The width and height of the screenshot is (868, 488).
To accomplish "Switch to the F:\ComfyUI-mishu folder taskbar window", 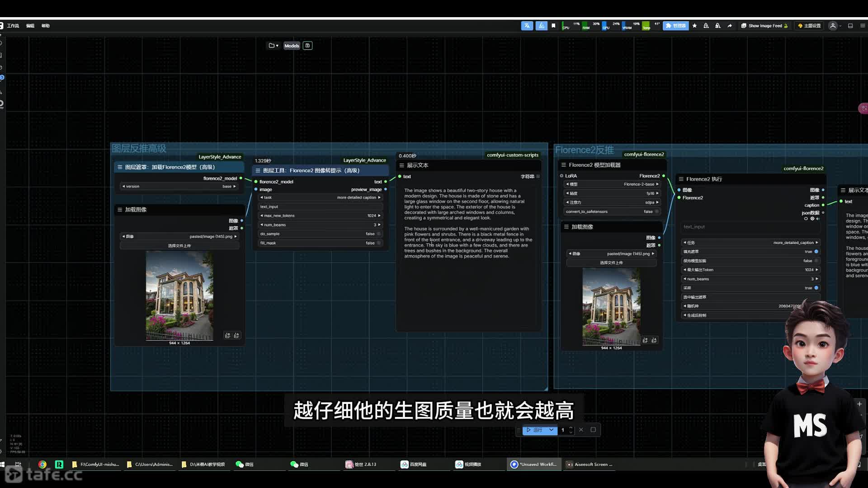I will point(96,465).
